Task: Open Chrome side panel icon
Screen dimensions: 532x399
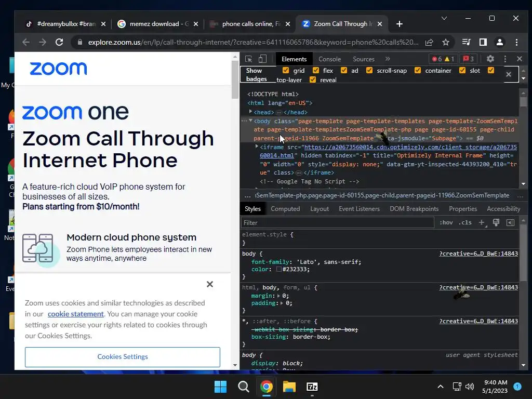Action: [483, 42]
